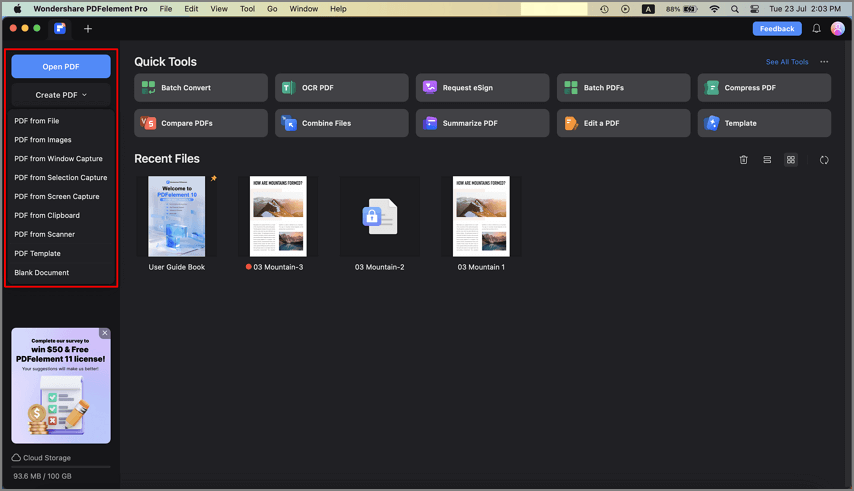This screenshot has height=491, width=854.
Task: Open the Window menu
Action: (303, 9)
